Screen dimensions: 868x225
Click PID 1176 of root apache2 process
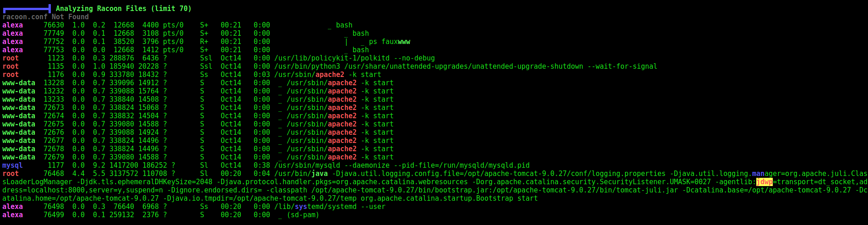coord(56,75)
